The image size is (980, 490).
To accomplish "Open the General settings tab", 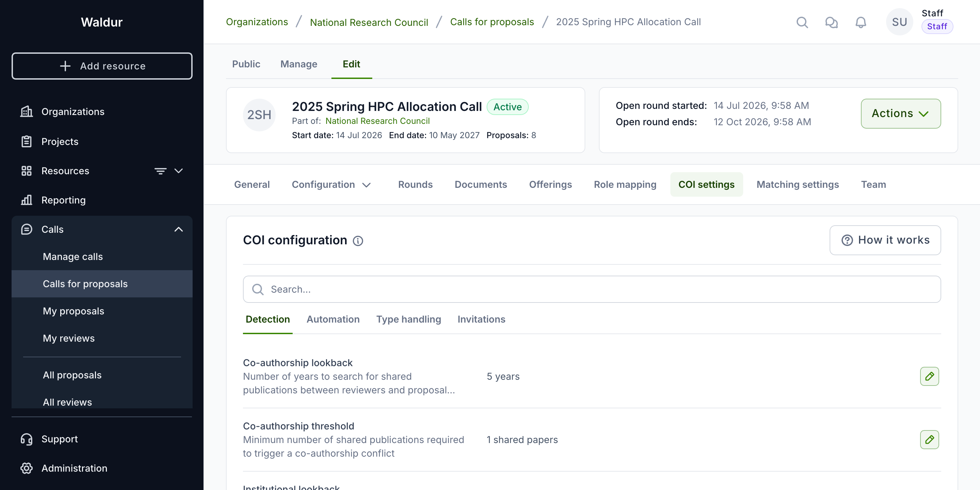I will (x=252, y=184).
